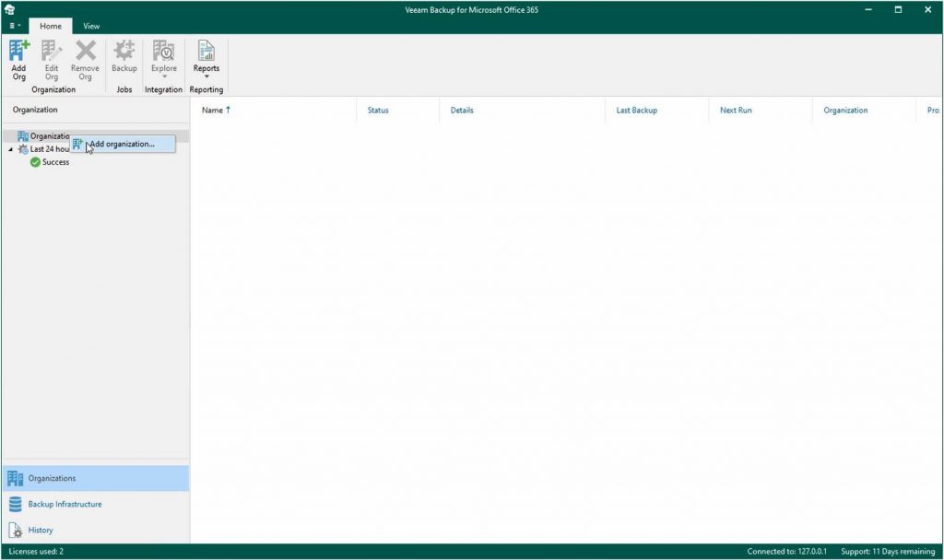Image resolution: width=944 pixels, height=560 pixels.
Task: Click Support: 11 Days remaining text
Action: click(888, 551)
